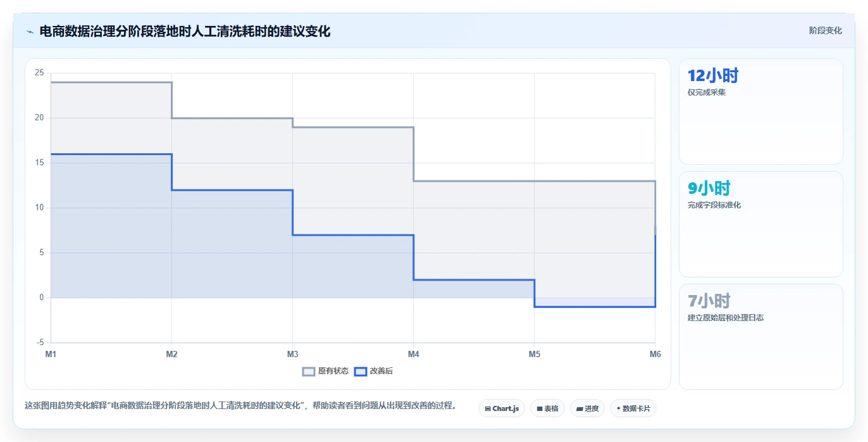Click the 仅完成采集 card caption
The width and height of the screenshot is (868, 442).
(707, 92)
